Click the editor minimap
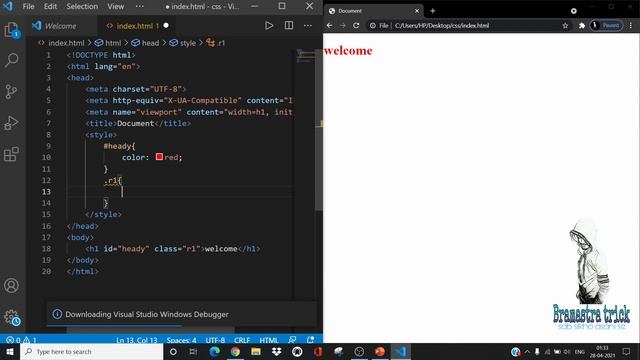640x360 pixels. (305, 56)
